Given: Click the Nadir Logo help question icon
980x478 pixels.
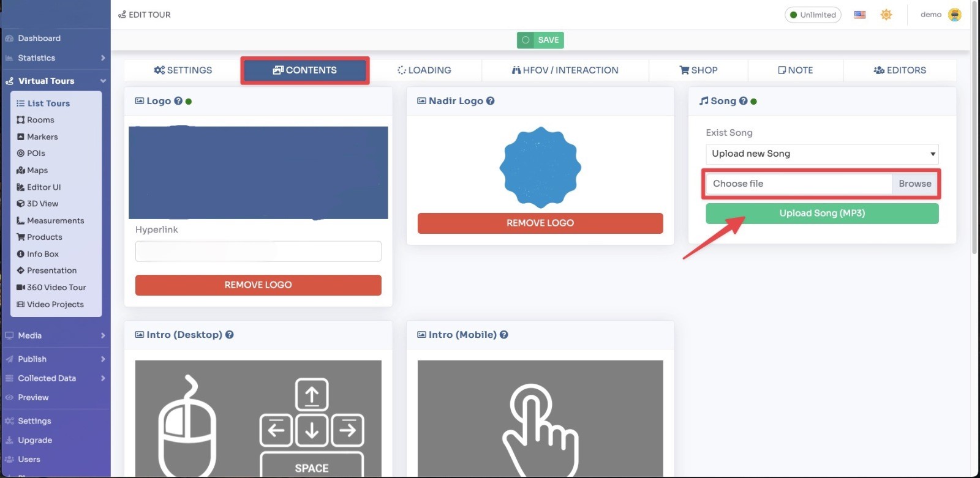Looking at the screenshot, I should point(490,101).
